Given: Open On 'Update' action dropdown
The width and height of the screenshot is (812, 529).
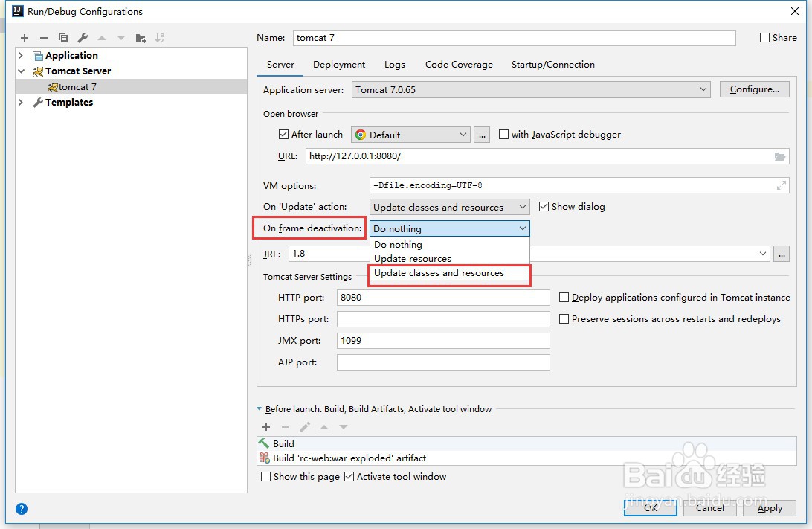Looking at the screenshot, I should [x=449, y=207].
